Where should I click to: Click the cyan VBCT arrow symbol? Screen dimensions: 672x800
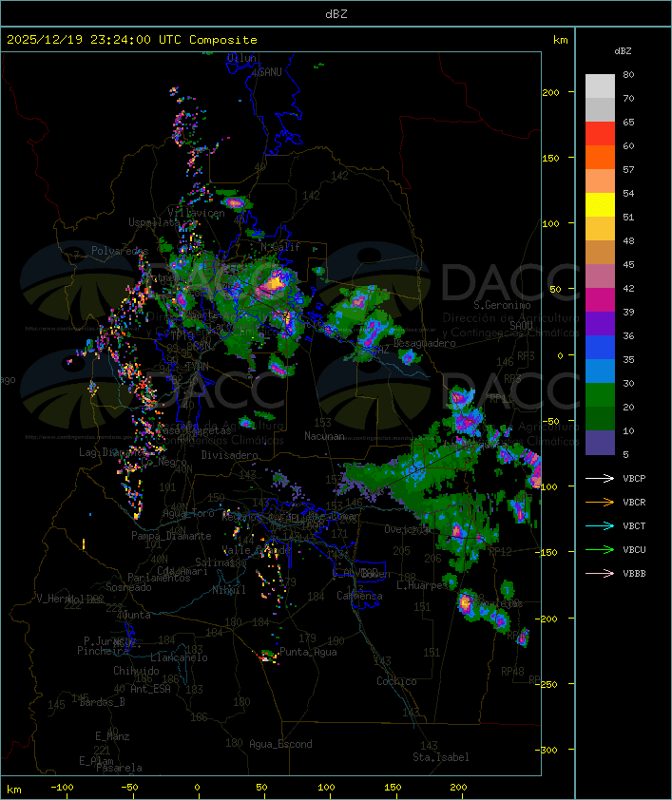coord(600,525)
